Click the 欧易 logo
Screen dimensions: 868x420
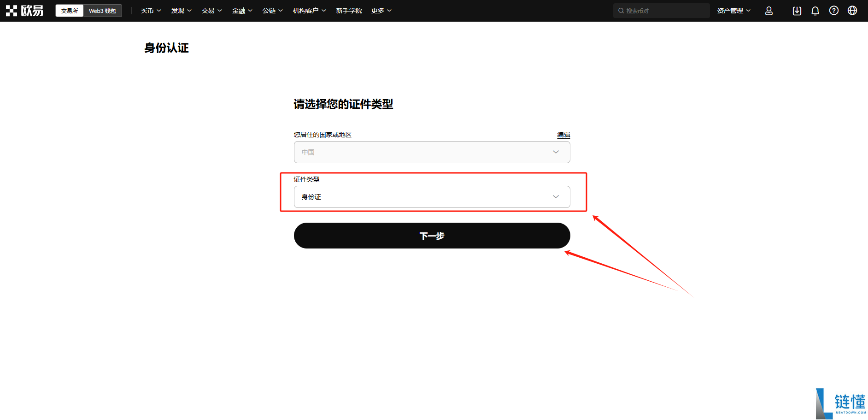tap(25, 11)
